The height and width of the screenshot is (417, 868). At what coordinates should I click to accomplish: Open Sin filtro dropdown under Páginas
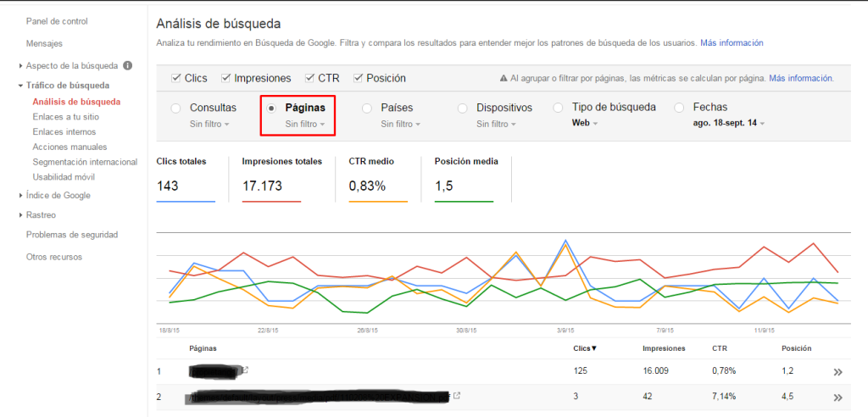click(x=305, y=124)
